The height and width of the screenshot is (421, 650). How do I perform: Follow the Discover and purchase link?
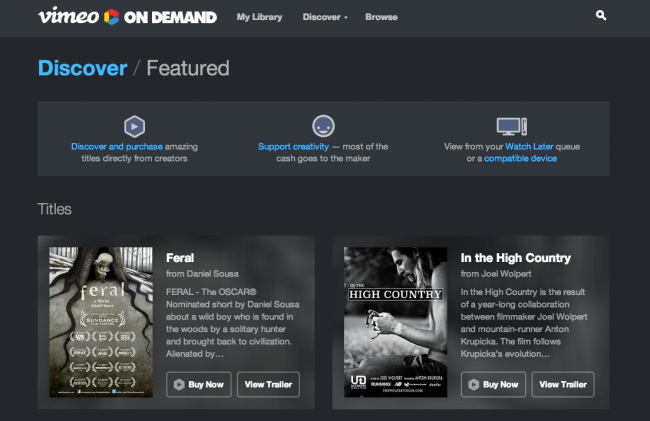coord(117,146)
